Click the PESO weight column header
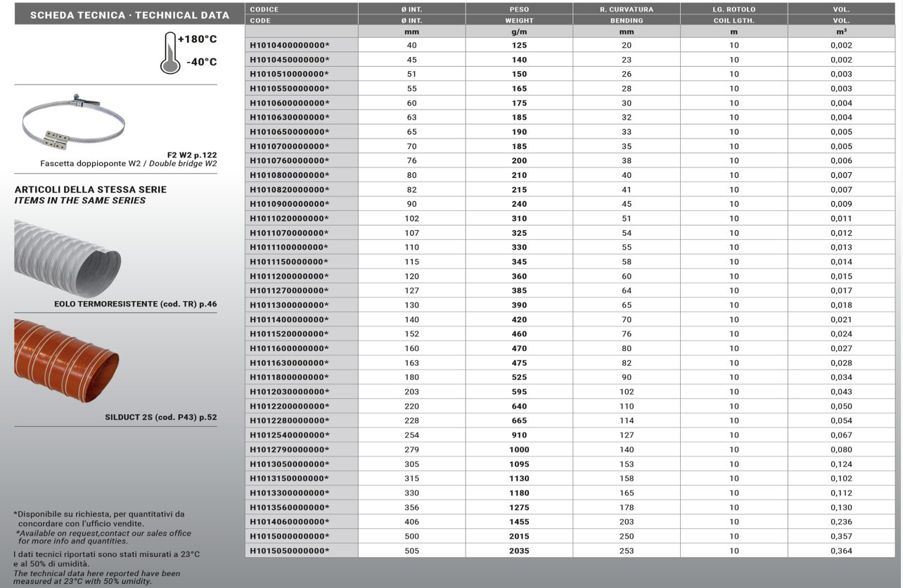The height and width of the screenshot is (588, 903). click(519, 9)
